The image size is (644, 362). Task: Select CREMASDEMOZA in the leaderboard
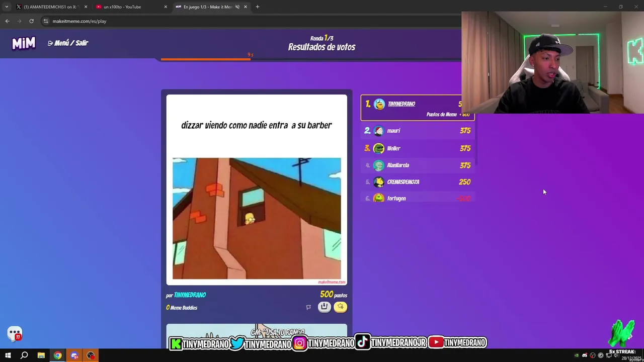click(x=417, y=182)
